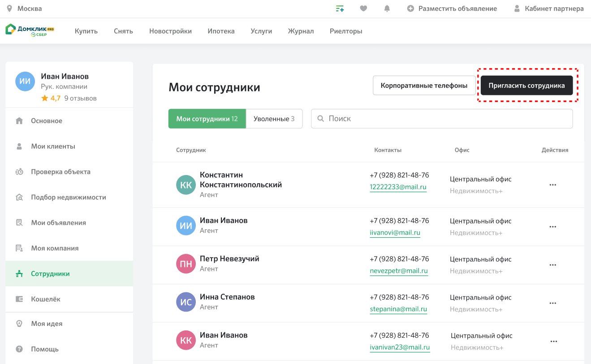Click email 12222233@mail.ru
The width and height of the screenshot is (591, 364).
point(398,187)
